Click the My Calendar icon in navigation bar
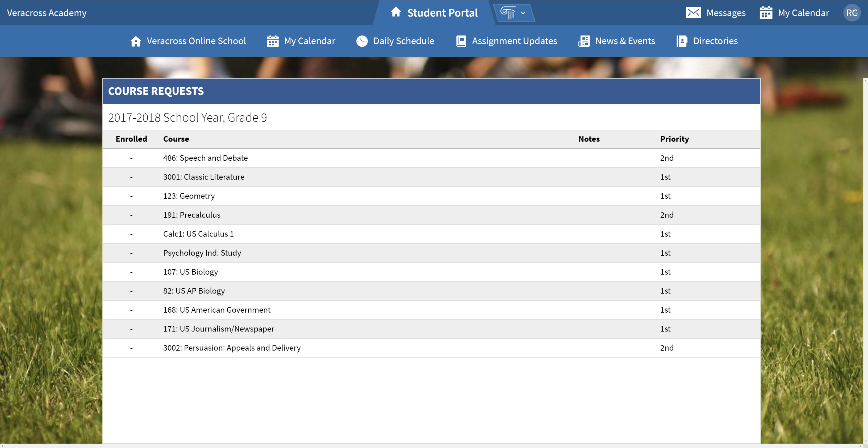 pyautogui.click(x=273, y=41)
